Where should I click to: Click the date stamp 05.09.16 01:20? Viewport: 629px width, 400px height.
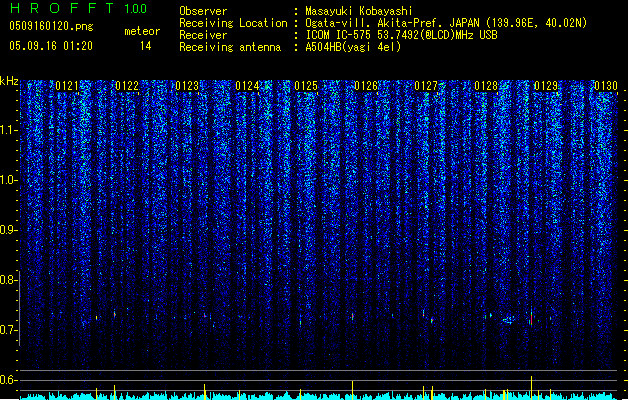(51, 46)
